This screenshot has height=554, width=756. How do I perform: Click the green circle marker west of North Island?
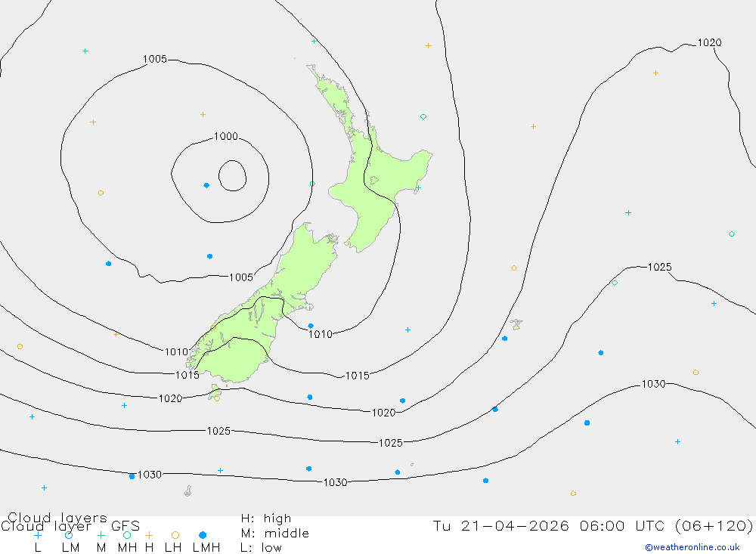coord(312,184)
